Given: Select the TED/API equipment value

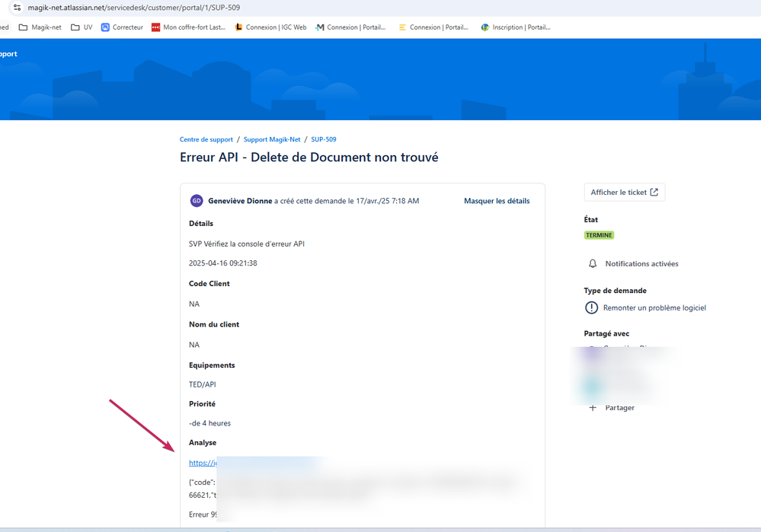Looking at the screenshot, I should point(203,384).
